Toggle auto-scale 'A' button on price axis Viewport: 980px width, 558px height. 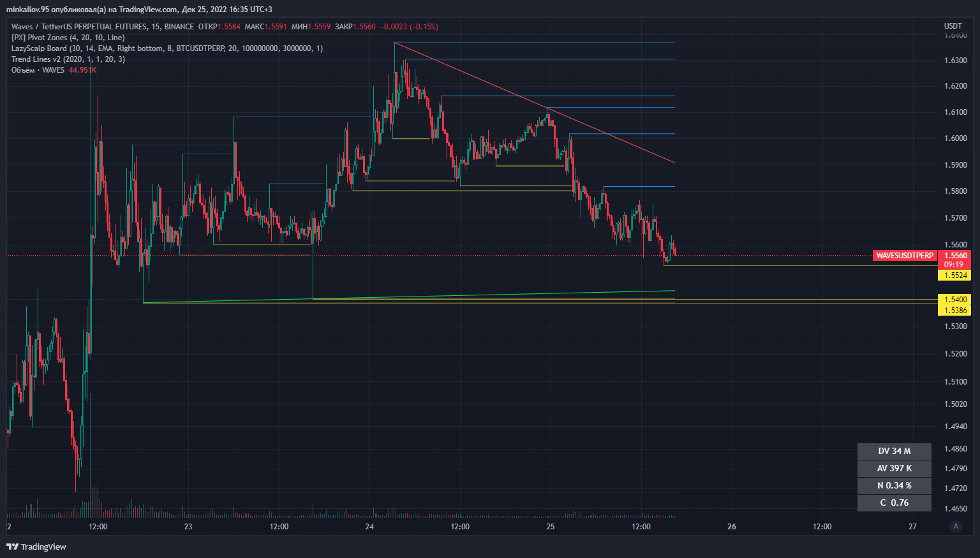[955, 526]
